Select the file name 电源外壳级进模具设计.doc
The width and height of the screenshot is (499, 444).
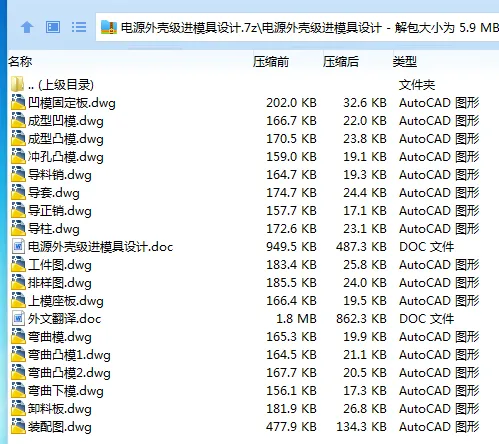100,247
